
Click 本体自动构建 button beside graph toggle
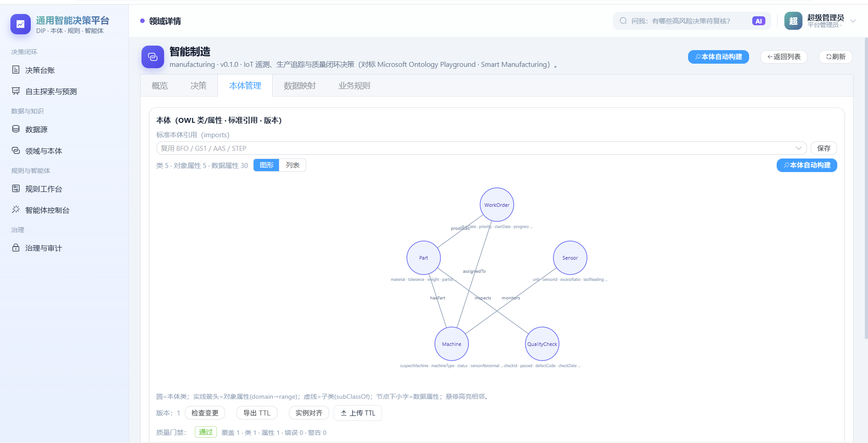pos(807,165)
